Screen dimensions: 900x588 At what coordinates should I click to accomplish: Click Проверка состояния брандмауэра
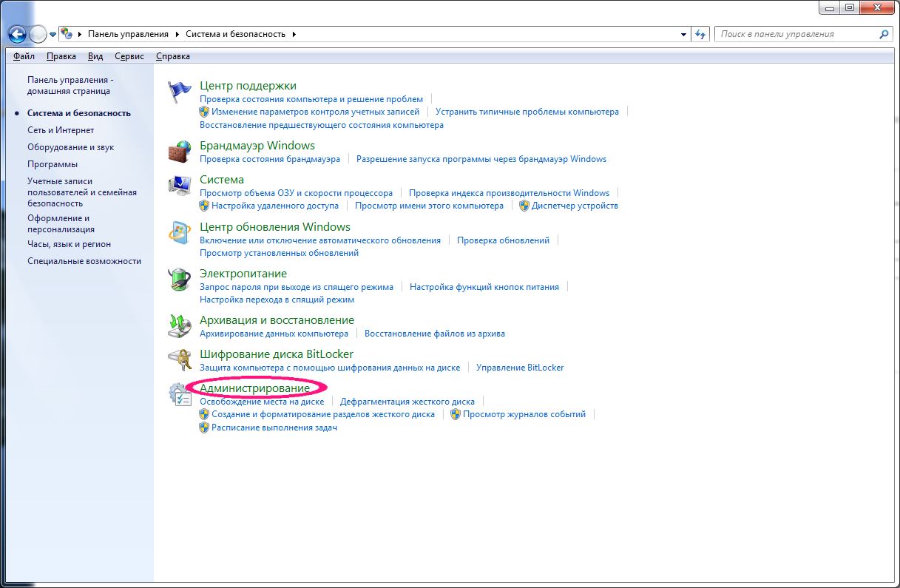click(270, 159)
